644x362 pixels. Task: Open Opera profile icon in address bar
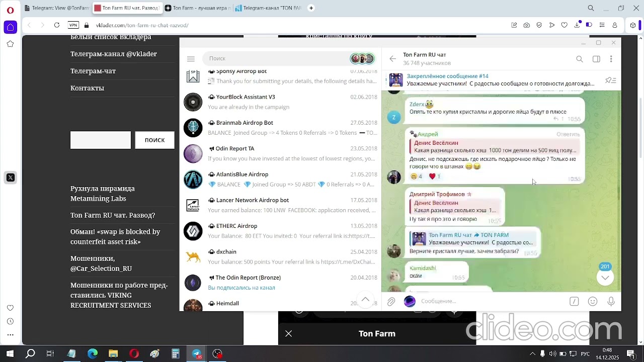pos(614,25)
